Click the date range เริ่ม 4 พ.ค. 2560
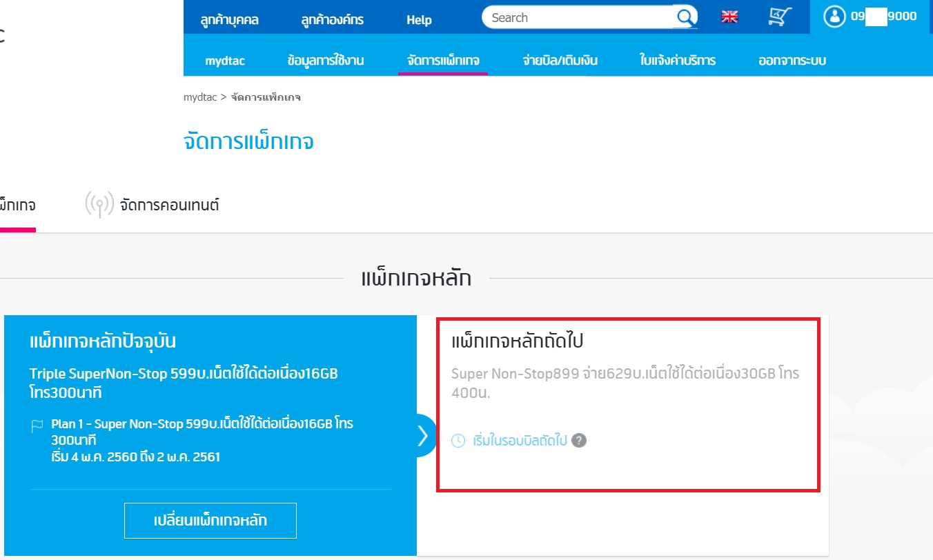The image size is (933, 560). [x=135, y=457]
